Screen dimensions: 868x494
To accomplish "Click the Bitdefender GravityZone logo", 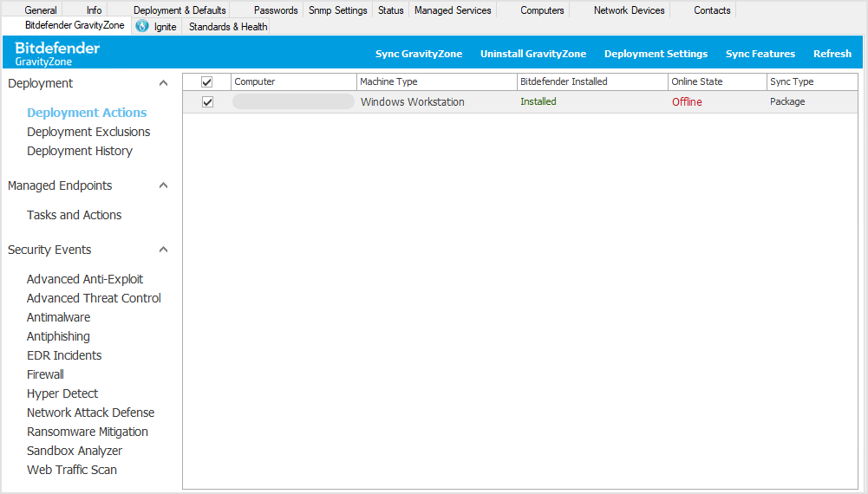I will coord(57,54).
